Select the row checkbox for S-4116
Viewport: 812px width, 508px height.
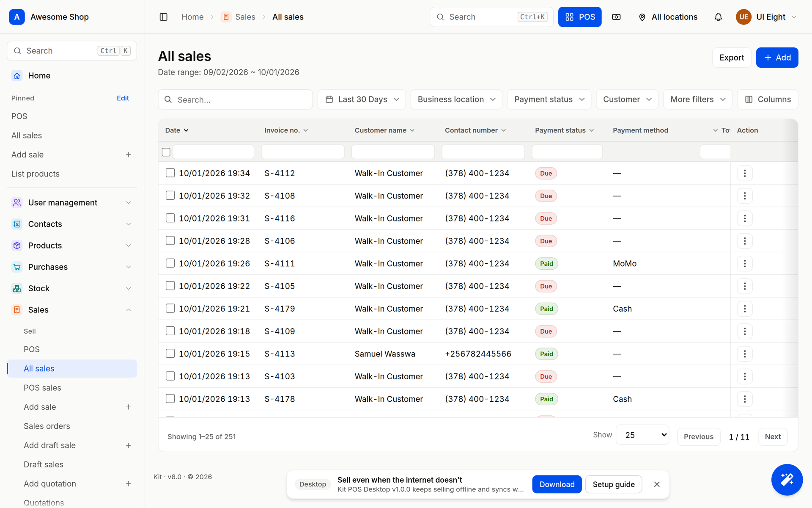tap(170, 218)
